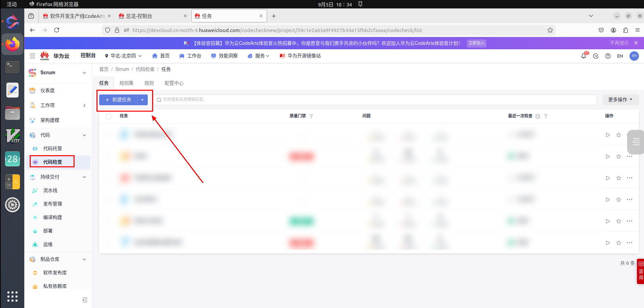Open the Firefox application hamburger menu
This screenshot has width=644, height=308.
click(638, 30)
